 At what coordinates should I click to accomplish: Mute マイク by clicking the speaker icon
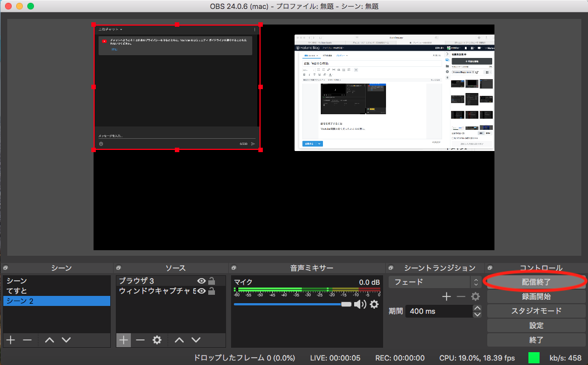[x=361, y=304]
